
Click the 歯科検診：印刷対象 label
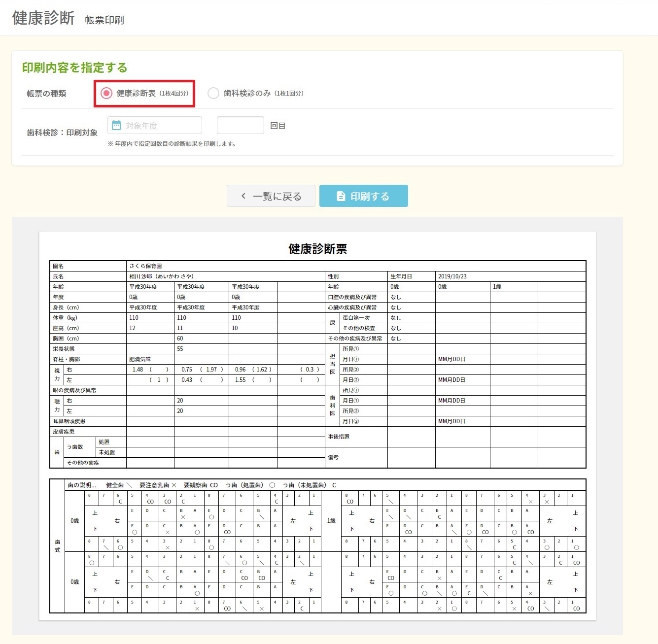coord(62,133)
